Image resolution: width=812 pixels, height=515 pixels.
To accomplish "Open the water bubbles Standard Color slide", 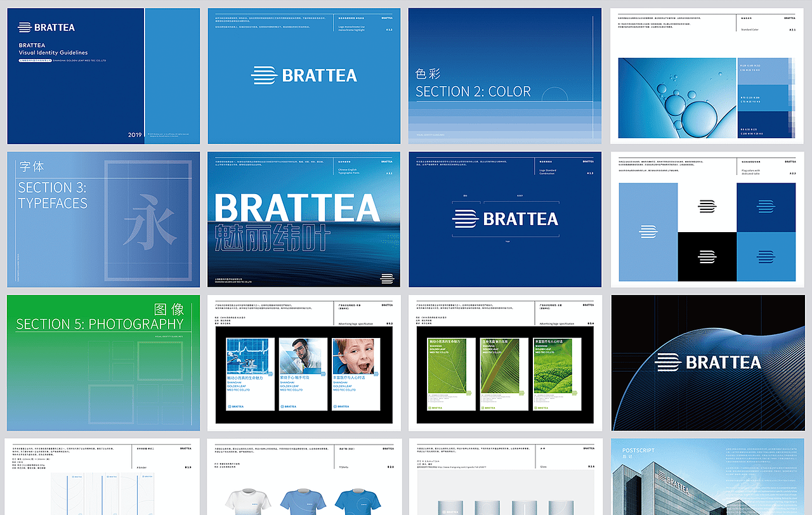I will coord(707,76).
